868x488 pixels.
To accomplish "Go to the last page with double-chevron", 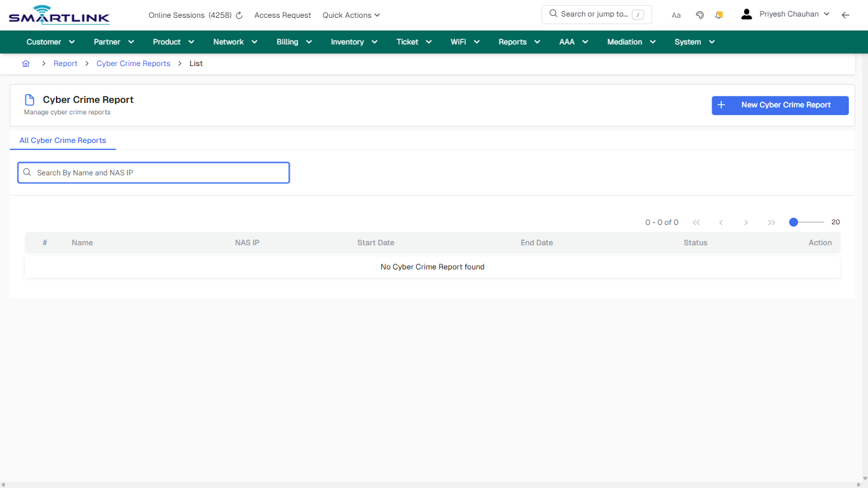I will (x=771, y=222).
